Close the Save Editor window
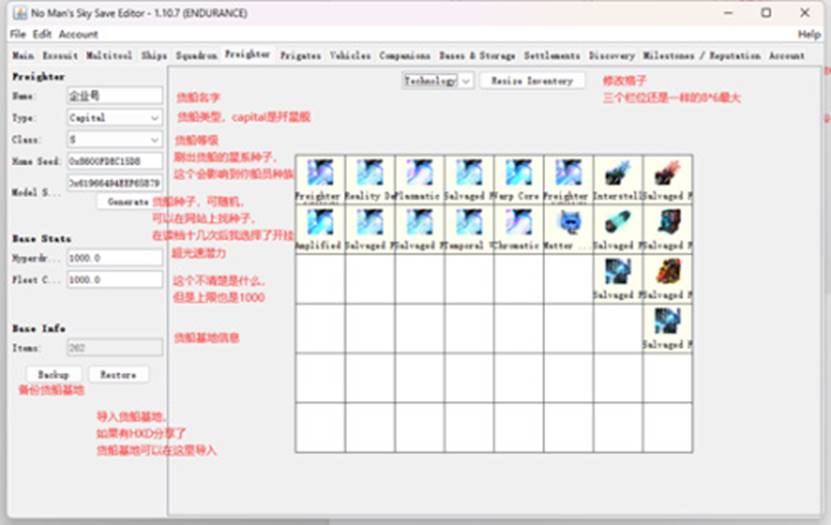 coord(805,13)
